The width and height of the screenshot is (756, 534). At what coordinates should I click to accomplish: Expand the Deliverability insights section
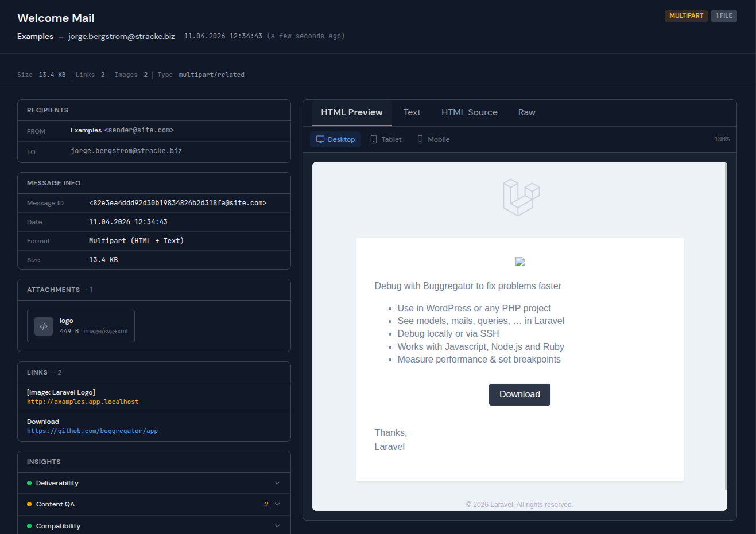click(277, 483)
